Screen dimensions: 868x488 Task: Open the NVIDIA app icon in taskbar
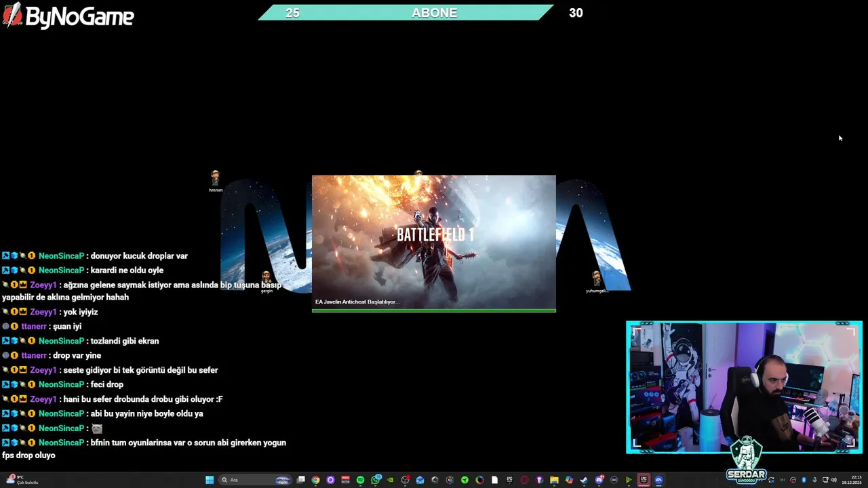pyautogui.click(x=390, y=480)
